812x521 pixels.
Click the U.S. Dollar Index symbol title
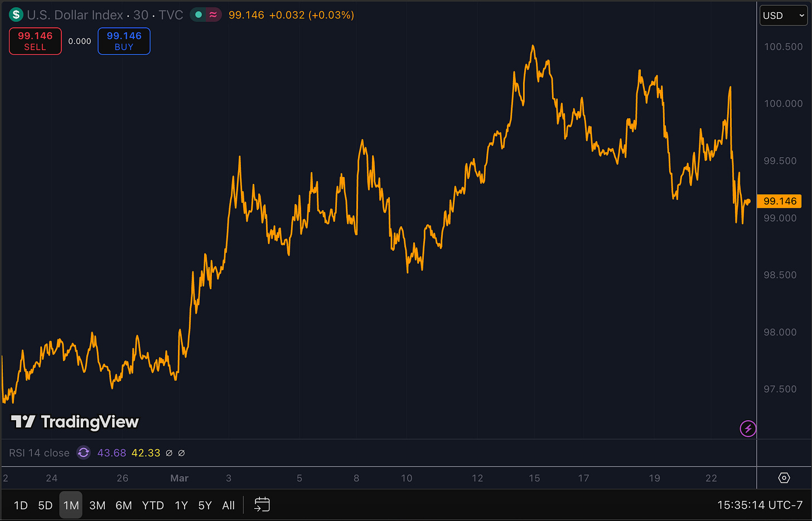pyautogui.click(x=75, y=15)
